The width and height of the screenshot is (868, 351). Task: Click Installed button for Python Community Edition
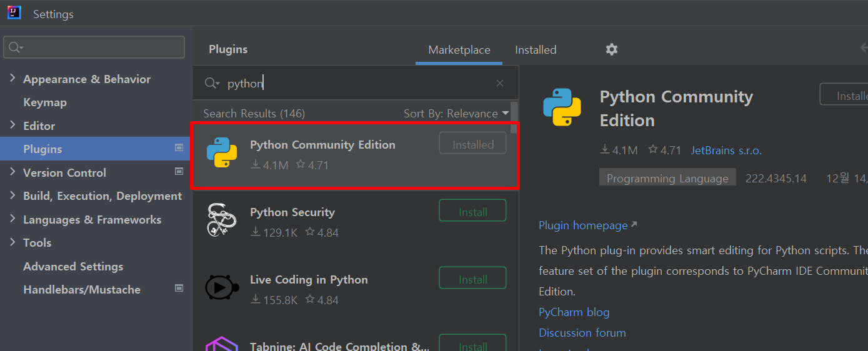click(473, 144)
